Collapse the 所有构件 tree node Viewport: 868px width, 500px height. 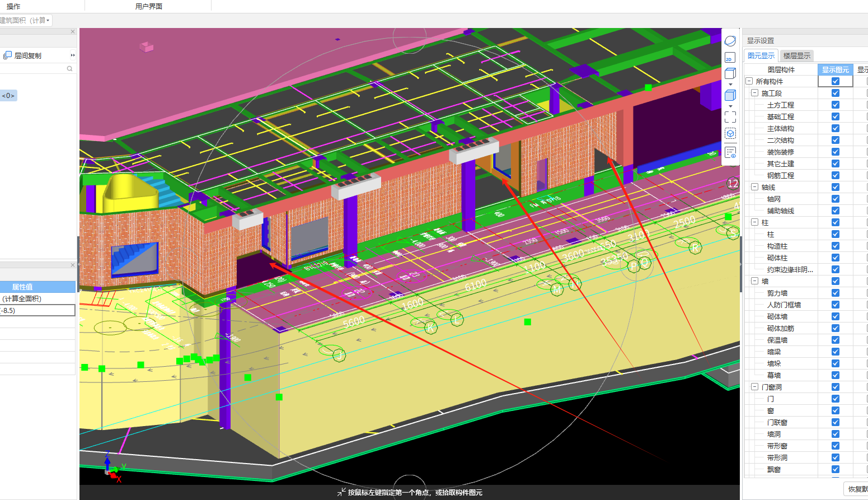click(749, 81)
